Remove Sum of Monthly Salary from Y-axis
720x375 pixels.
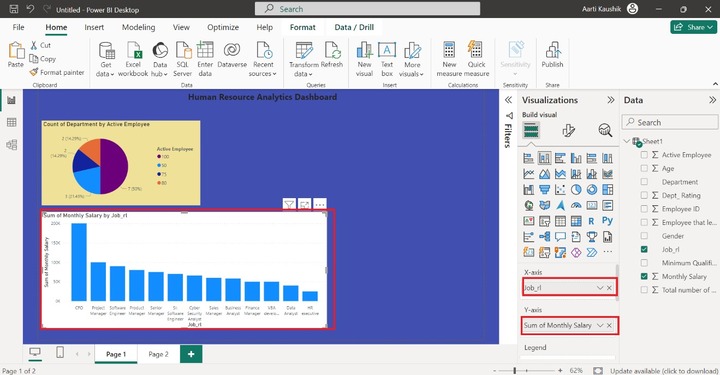[x=609, y=325]
